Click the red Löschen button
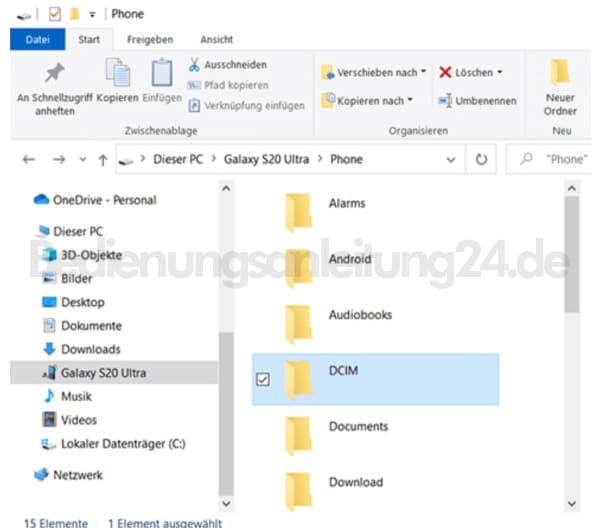600x528 pixels. (x=466, y=72)
